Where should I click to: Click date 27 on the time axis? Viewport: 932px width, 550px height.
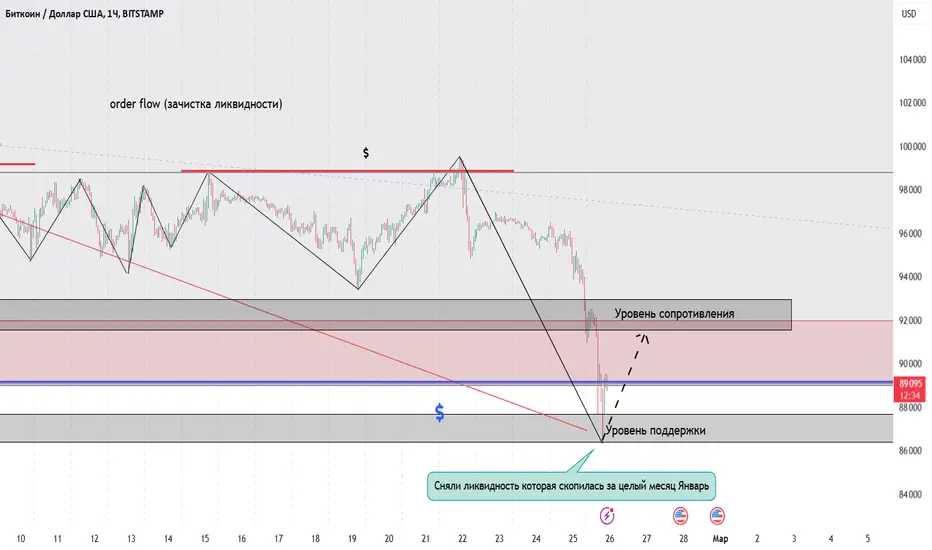[647, 539]
